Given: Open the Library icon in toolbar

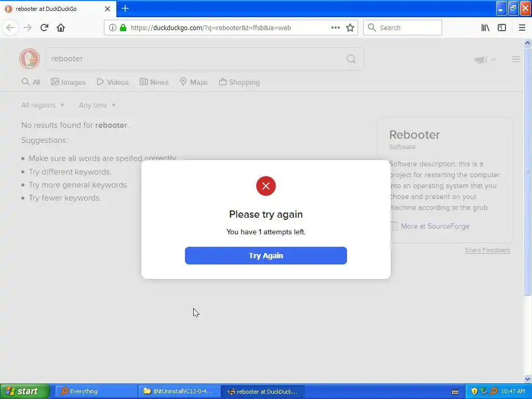Looking at the screenshot, I should 485,28.
